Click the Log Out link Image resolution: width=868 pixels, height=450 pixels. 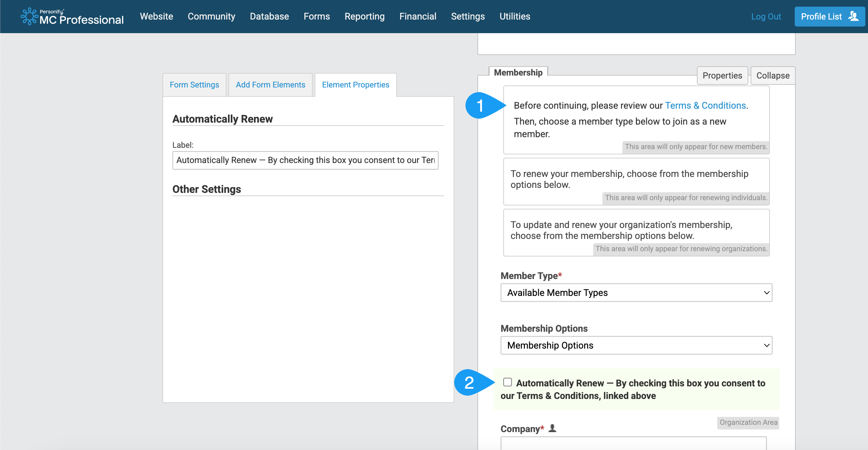(766, 17)
